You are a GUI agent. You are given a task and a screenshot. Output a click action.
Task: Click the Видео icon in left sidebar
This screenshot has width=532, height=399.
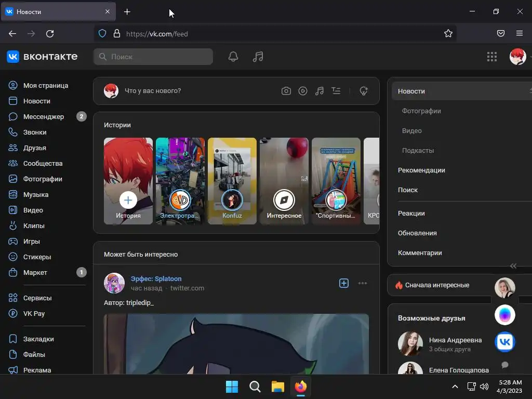pyautogui.click(x=13, y=210)
